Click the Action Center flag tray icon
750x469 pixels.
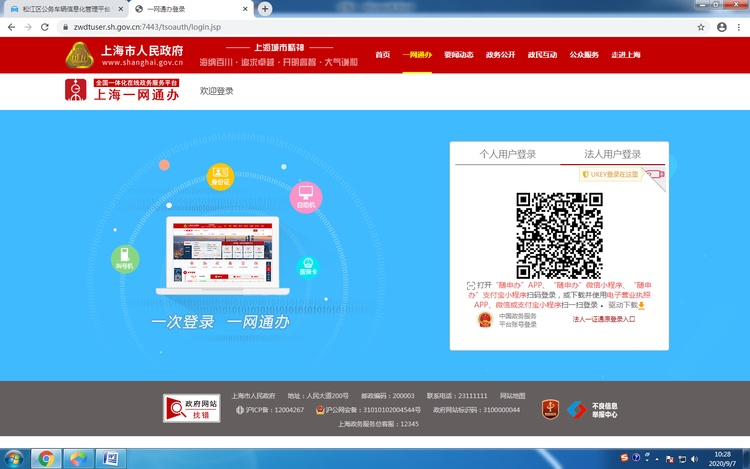[670, 459]
